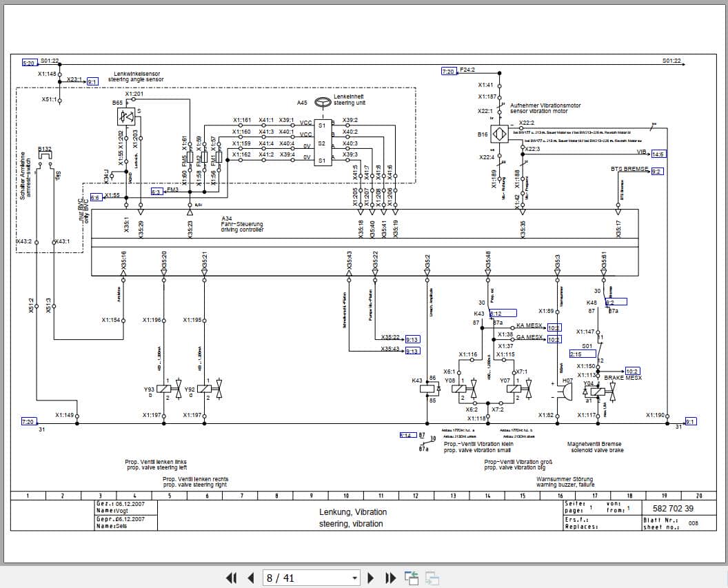Follow the 7:20 link next to F24:2
Screen dimensions: 728x588
449,72
